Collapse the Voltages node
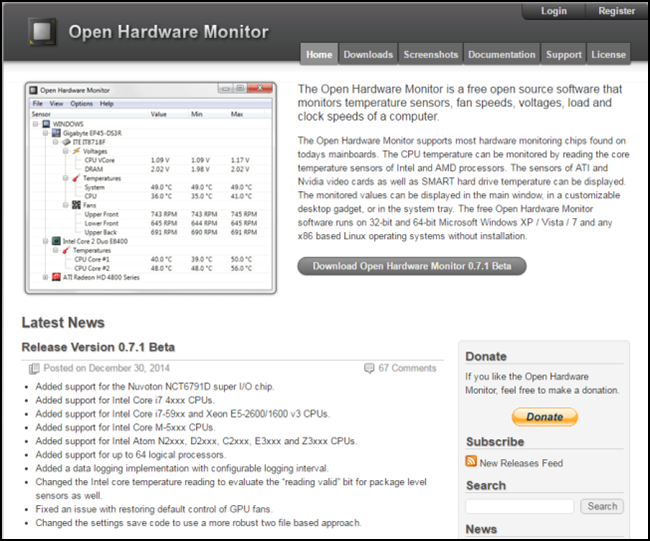 pos(65,151)
